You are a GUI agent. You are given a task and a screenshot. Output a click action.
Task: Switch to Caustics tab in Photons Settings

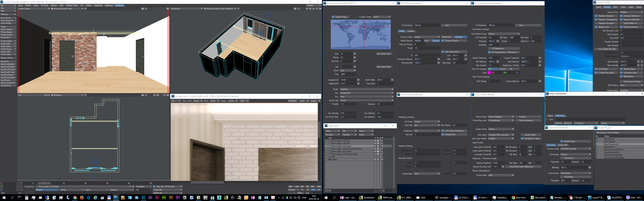click(x=411, y=31)
